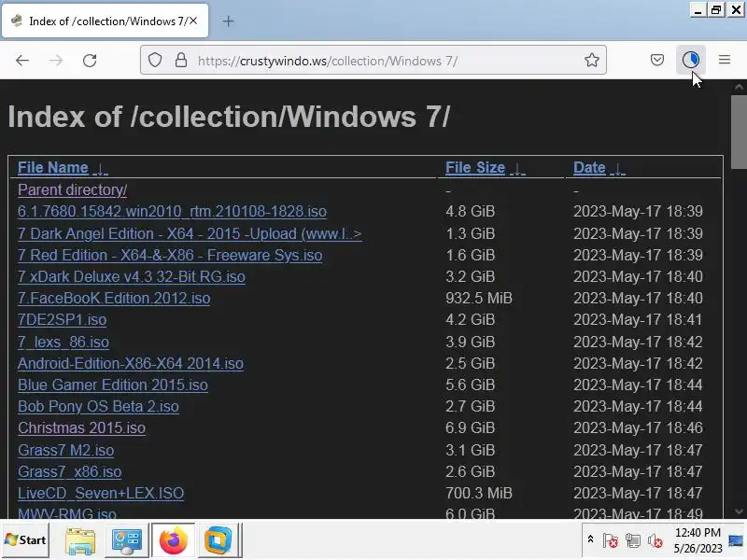Click the 6.9 GiB file size cell
Screen dimensions: 747x560
[471, 427]
